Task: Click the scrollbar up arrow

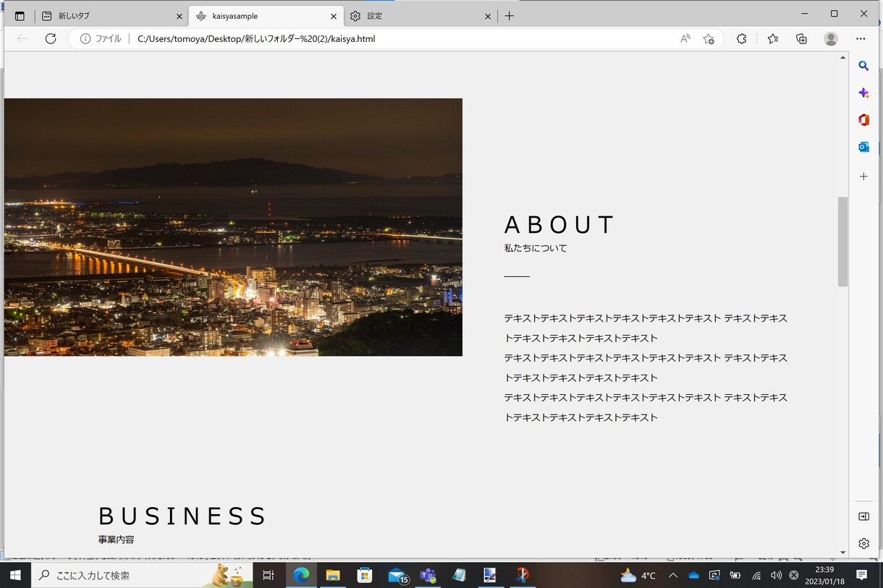Action: click(x=842, y=57)
